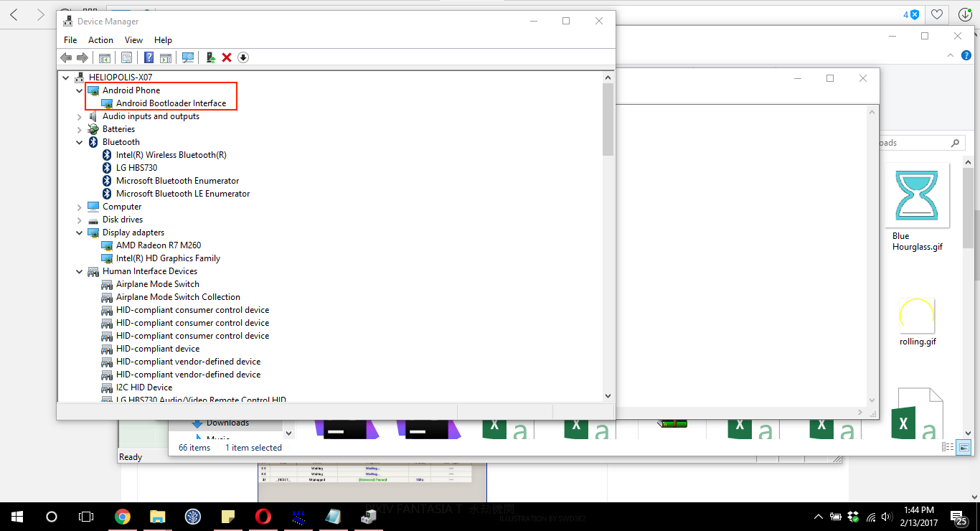Select Android Bootloader Interface device
980x531 pixels.
[171, 103]
